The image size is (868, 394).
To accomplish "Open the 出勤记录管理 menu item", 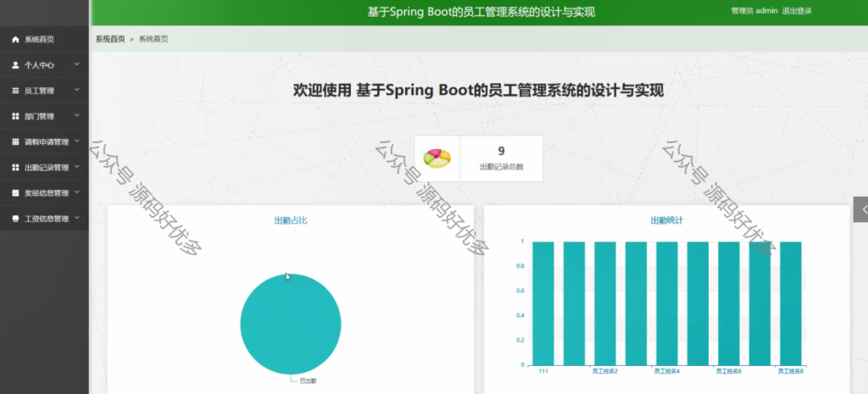I will (x=44, y=167).
